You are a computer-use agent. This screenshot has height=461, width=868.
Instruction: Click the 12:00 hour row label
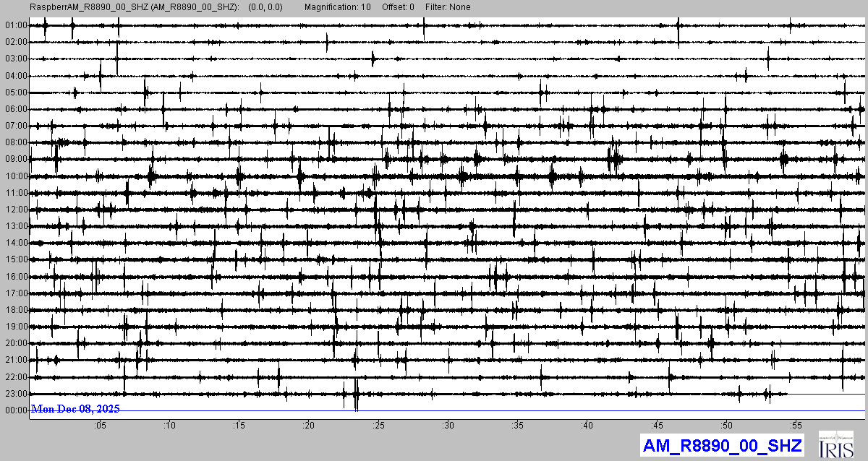pos(15,210)
